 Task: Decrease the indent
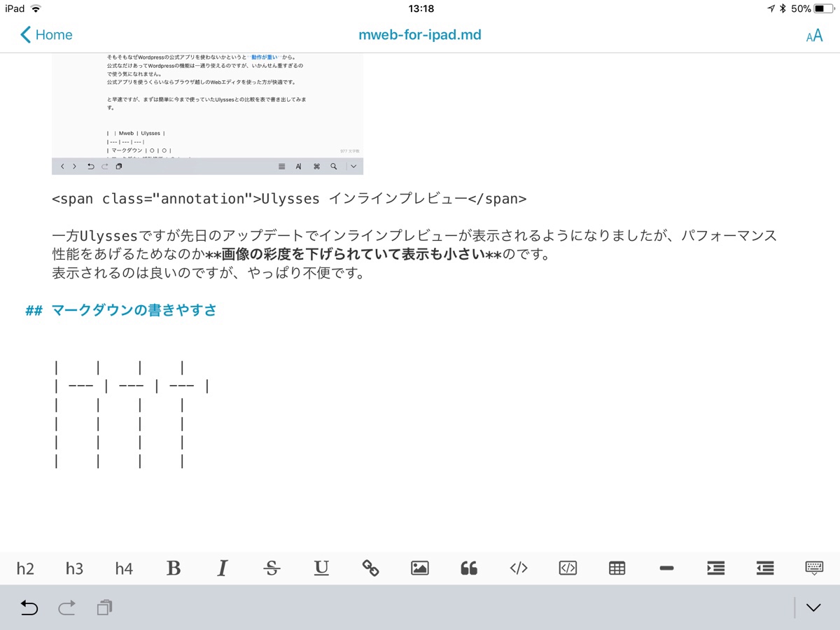click(765, 568)
